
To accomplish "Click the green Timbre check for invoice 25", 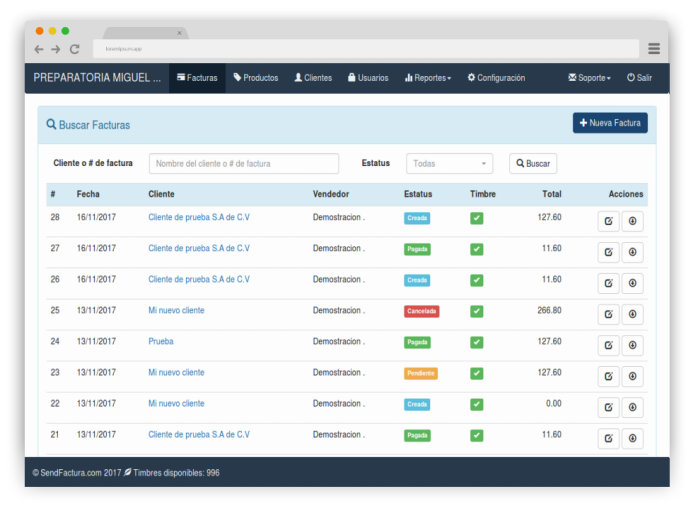I will click(476, 311).
